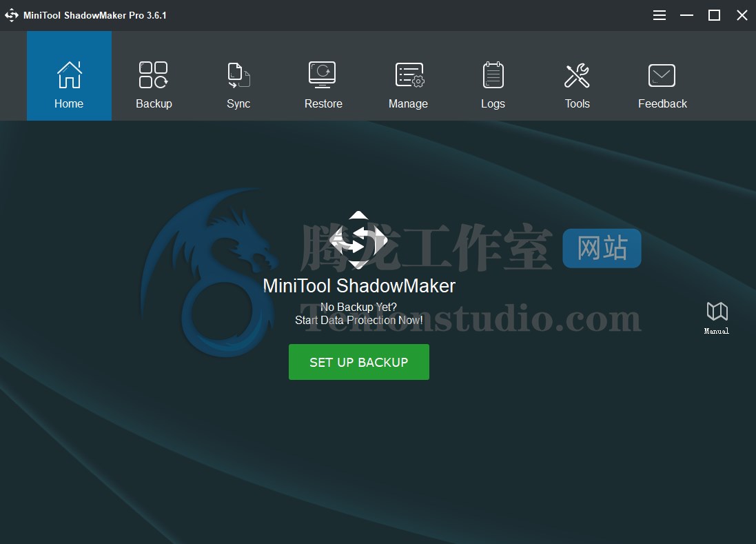The width and height of the screenshot is (756, 544).
Task: Click the SET UP BACKUP button
Action: [359, 362]
